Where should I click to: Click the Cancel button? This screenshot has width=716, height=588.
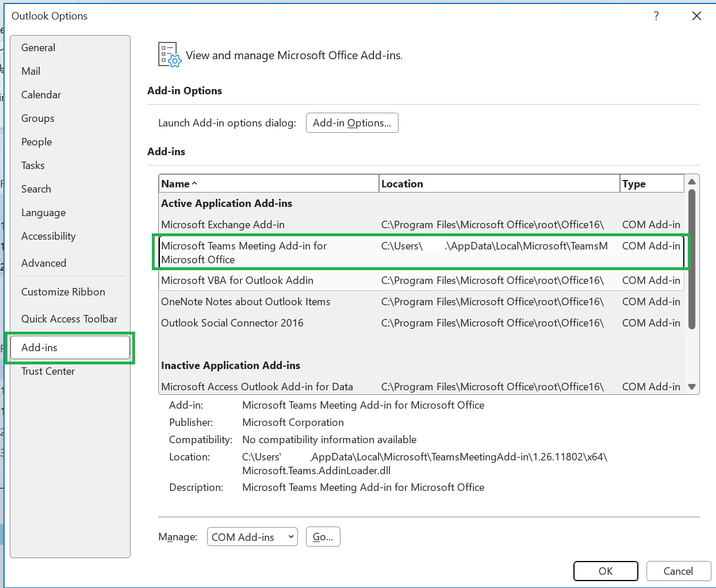[678, 571]
